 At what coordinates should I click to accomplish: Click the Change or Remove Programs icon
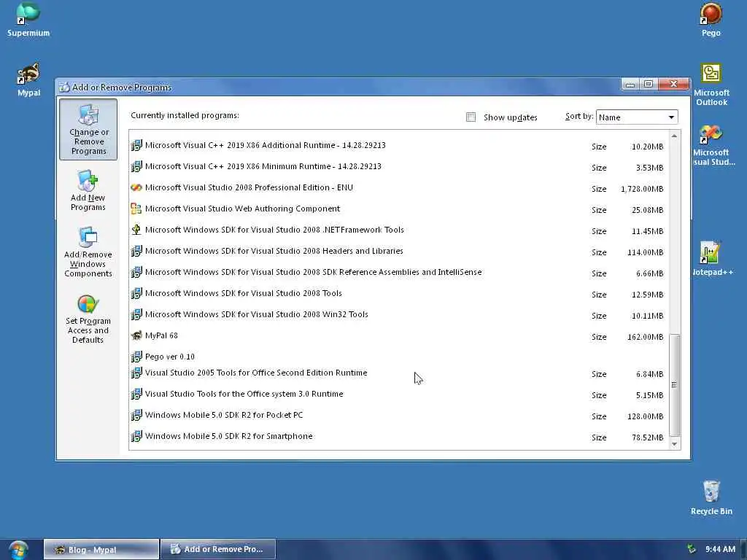pyautogui.click(x=88, y=115)
